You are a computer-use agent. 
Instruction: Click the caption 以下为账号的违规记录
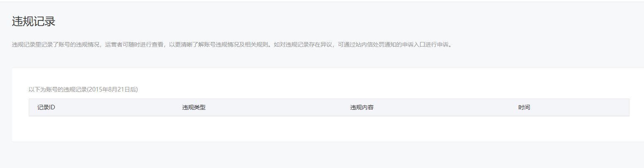click(x=57, y=89)
